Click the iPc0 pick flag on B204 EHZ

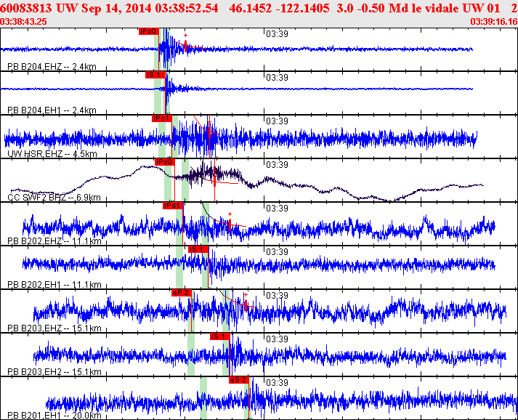[x=147, y=32]
